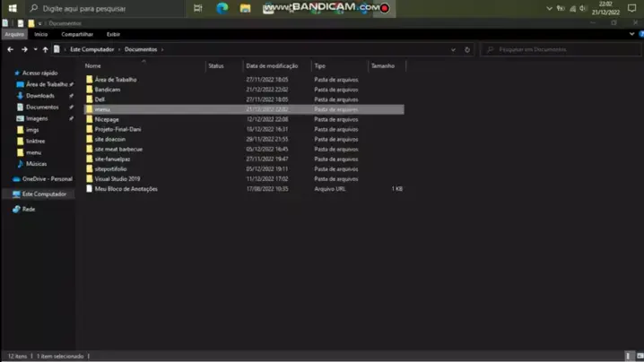
Task: Open the volume control tray icon
Action: pos(583,8)
